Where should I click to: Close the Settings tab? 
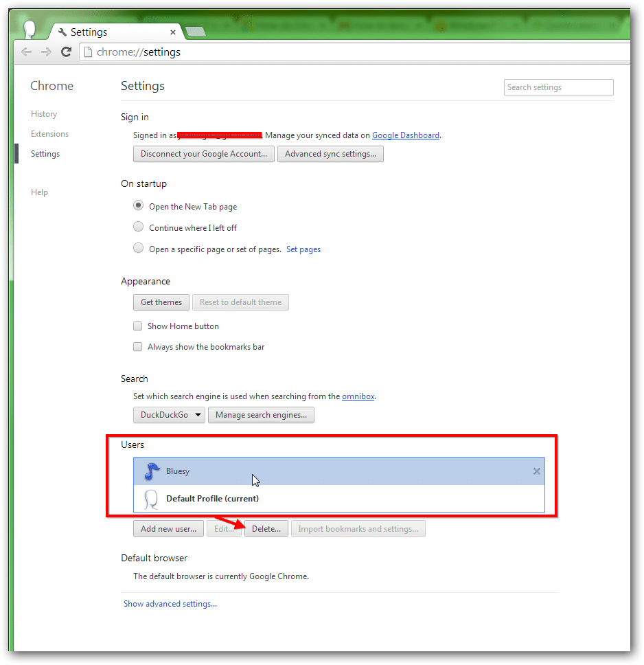pyautogui.click(x=173, y=32)
